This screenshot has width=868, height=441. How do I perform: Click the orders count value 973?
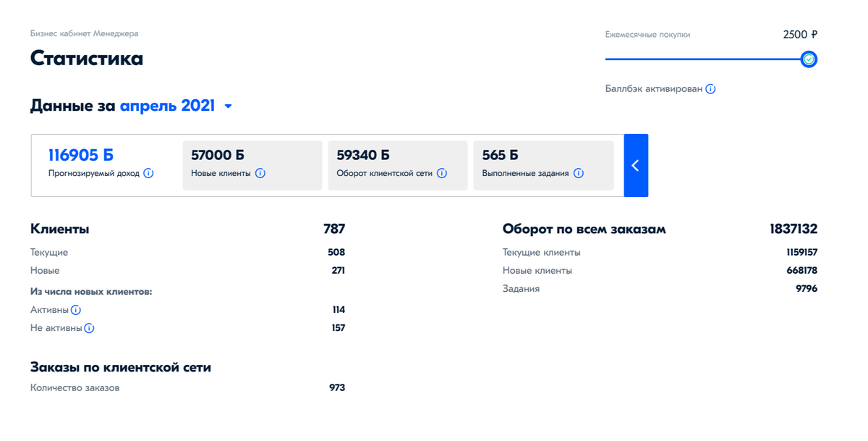point(337,388)
